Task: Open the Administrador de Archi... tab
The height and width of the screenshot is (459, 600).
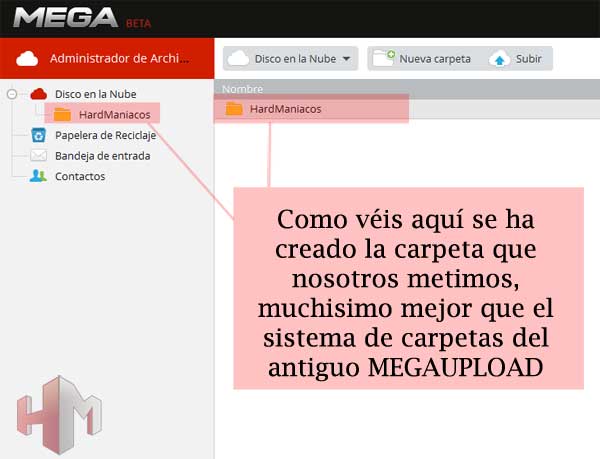Action: pos(107,59)
